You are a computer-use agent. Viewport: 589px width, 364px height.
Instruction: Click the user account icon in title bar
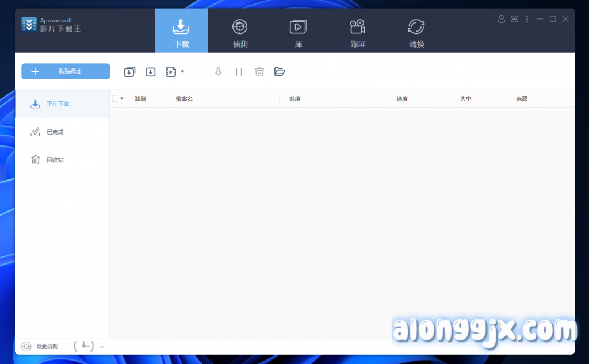[501, 19]
